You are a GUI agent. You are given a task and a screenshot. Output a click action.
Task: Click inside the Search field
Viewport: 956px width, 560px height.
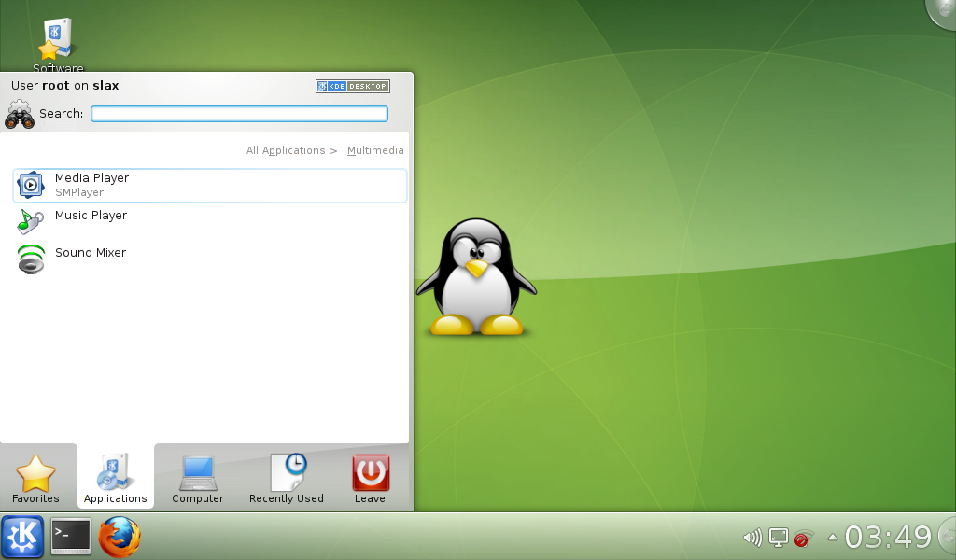coord(239,113)
